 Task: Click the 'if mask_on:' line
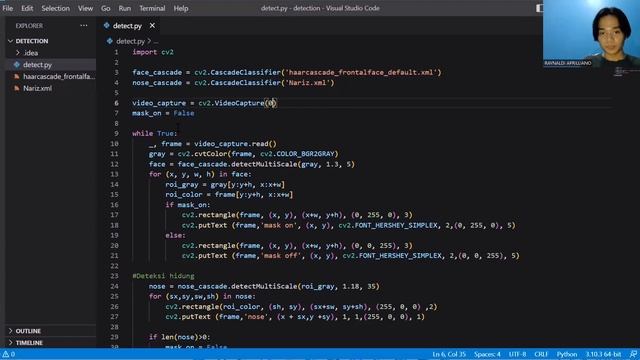(x=188, y=204)
